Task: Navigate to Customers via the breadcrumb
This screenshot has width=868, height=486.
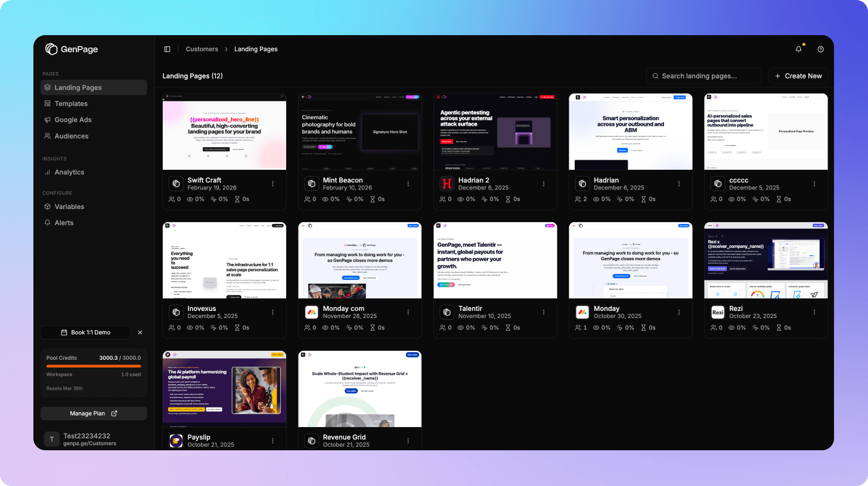Action: (201, 49)
